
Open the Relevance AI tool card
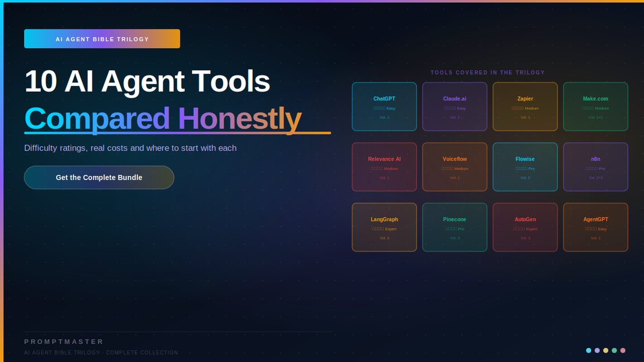pos(384,167)
